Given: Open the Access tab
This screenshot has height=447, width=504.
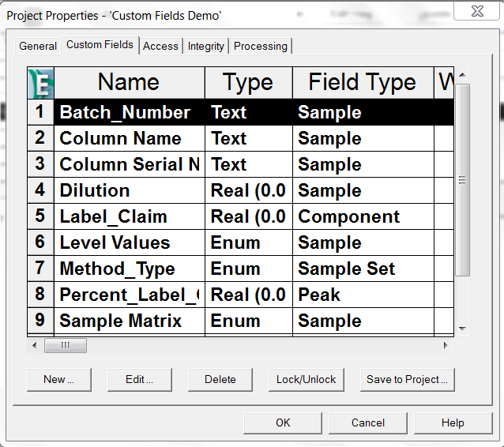Looking at the screenshot, I should tap(160, 46).
